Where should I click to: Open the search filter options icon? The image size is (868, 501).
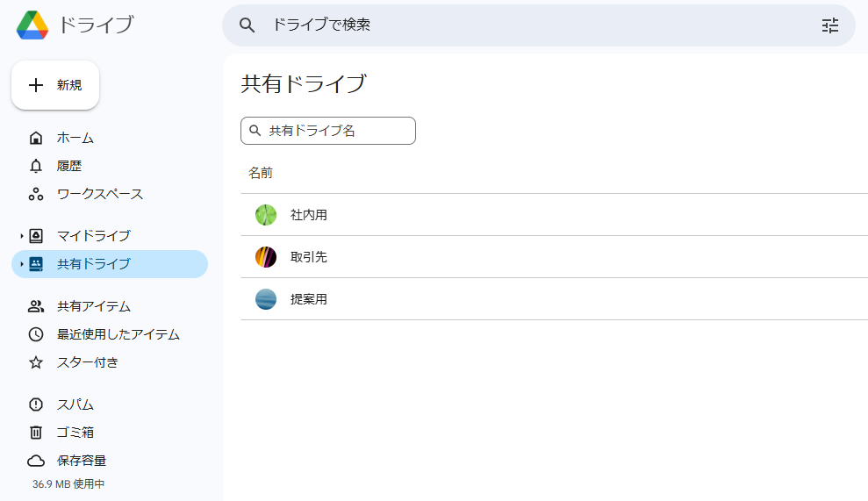coord(829,25)
